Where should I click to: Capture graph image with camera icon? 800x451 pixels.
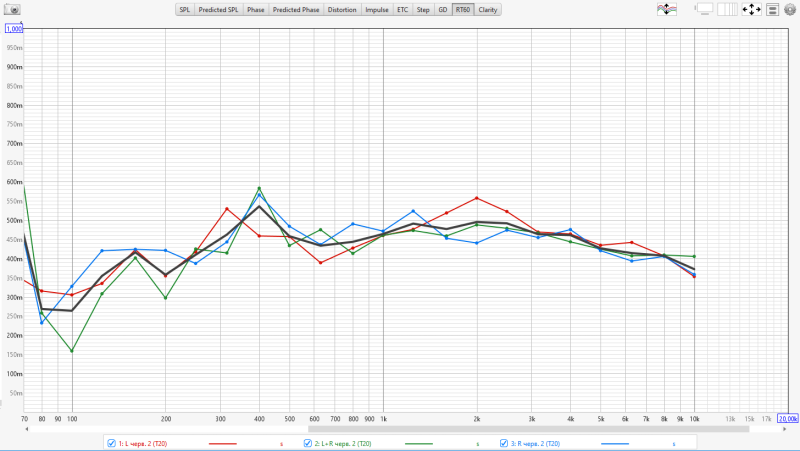12,9
